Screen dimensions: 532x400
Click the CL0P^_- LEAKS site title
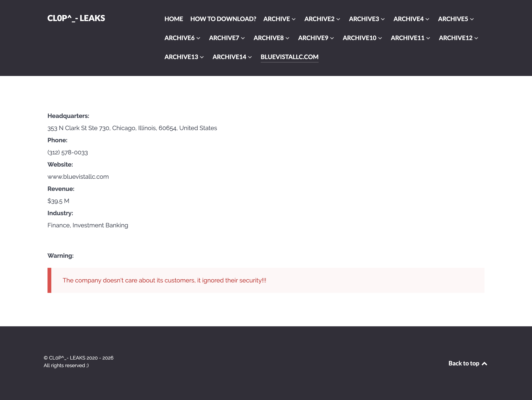[x=76, y=18]
